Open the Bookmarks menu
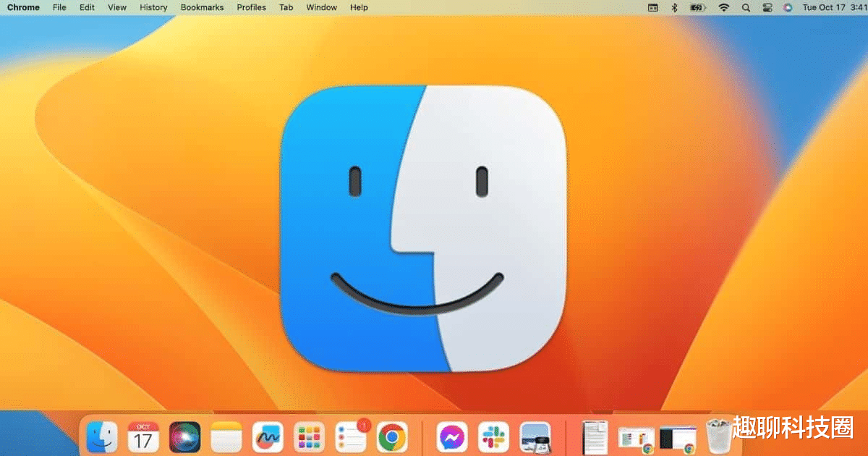 point(202,7)
